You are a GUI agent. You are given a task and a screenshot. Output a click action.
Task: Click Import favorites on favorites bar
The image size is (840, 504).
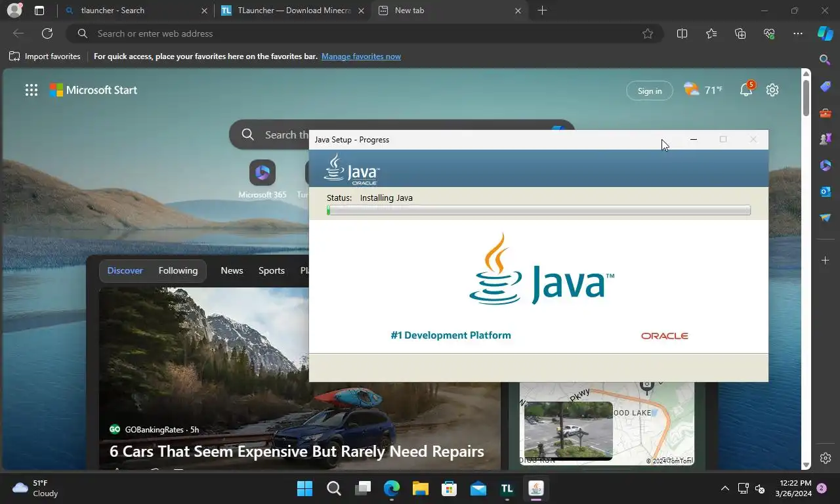click(x=45, y=56)
